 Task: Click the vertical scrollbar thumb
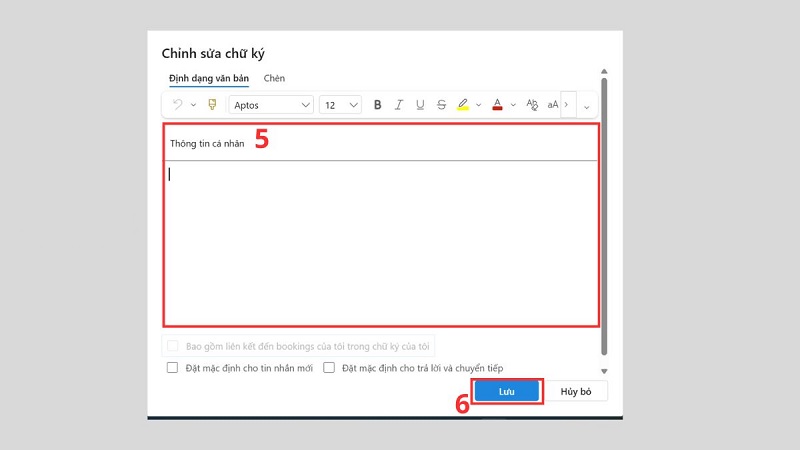(604, 216)
